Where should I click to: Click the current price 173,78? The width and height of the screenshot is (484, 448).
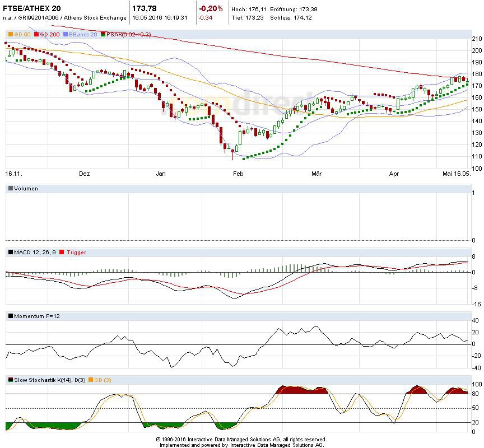[x=145, y=8]
